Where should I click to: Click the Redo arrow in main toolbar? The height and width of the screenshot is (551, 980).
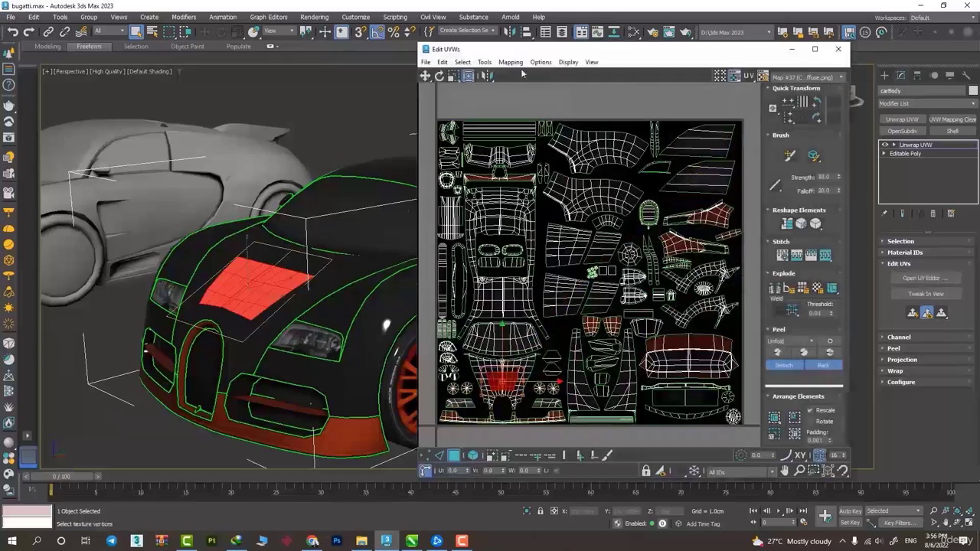(x=29, y=32)
